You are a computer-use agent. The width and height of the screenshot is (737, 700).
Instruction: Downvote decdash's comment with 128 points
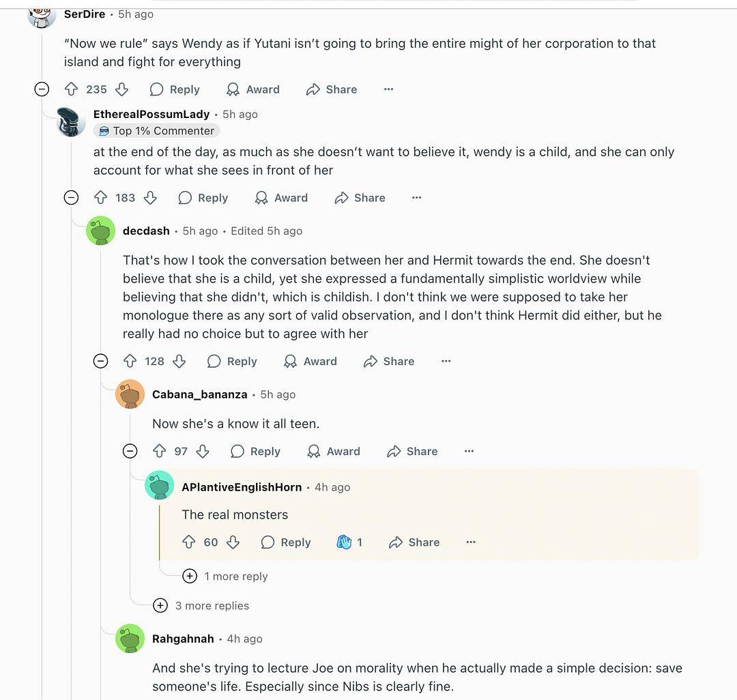[179, 361]
